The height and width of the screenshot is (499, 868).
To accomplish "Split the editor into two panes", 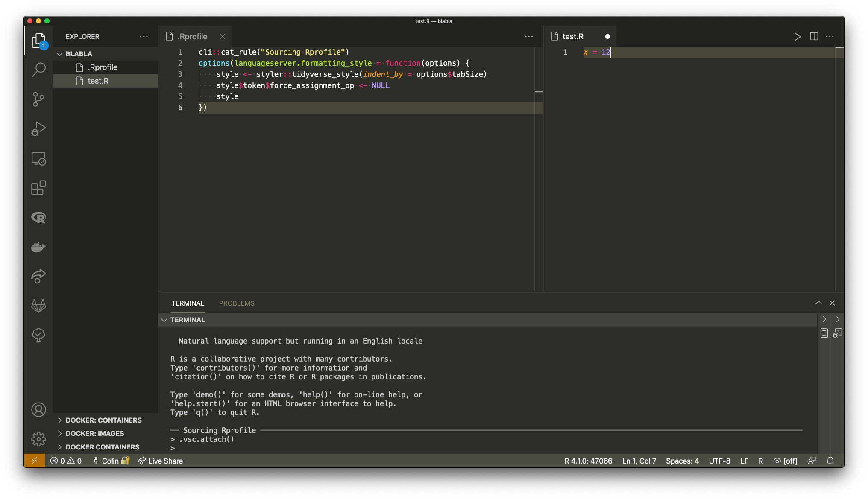I will (813, 36).
